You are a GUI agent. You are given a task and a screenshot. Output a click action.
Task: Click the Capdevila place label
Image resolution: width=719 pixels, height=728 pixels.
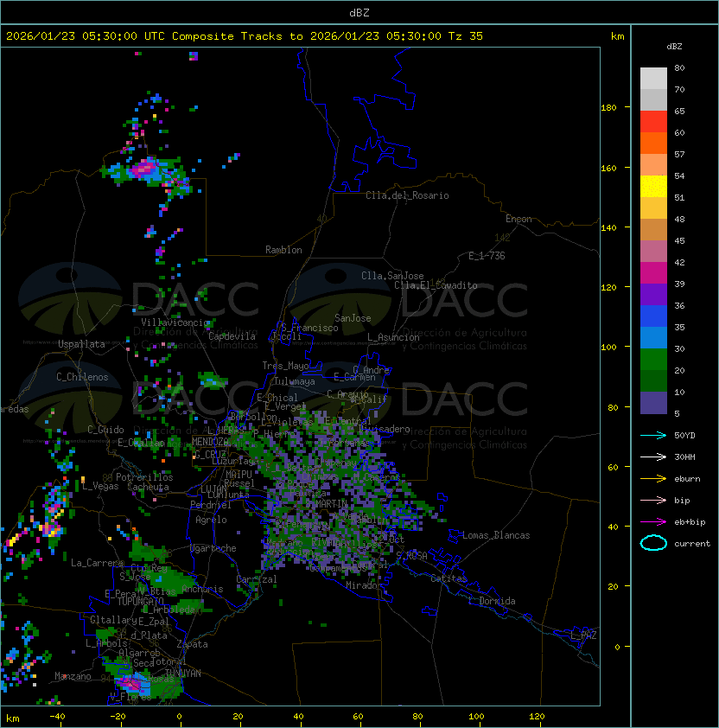(232, 336)
